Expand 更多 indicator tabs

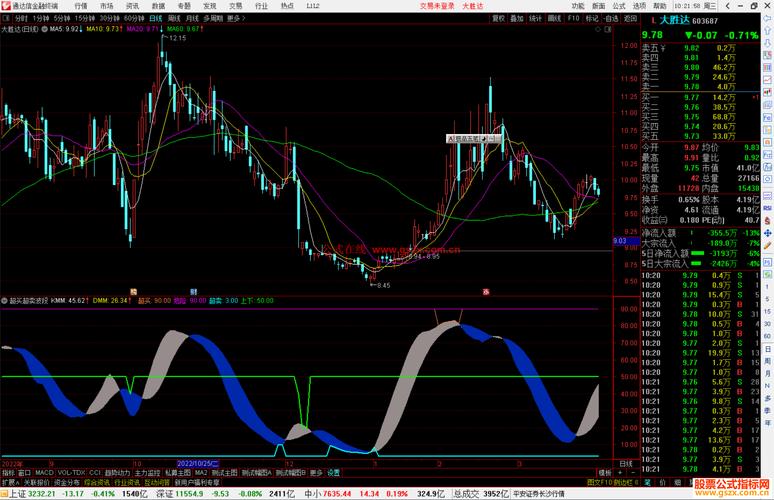click(x=316, y=473)
